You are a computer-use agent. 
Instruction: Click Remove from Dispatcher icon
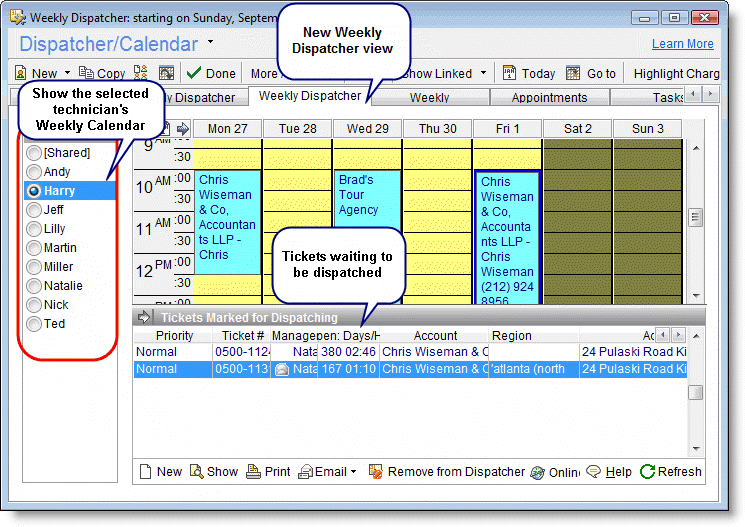click(375, 472)
